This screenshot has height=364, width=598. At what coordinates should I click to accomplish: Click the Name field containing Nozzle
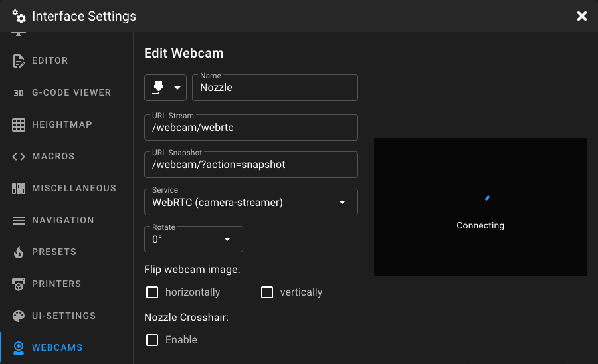[275, 88]
